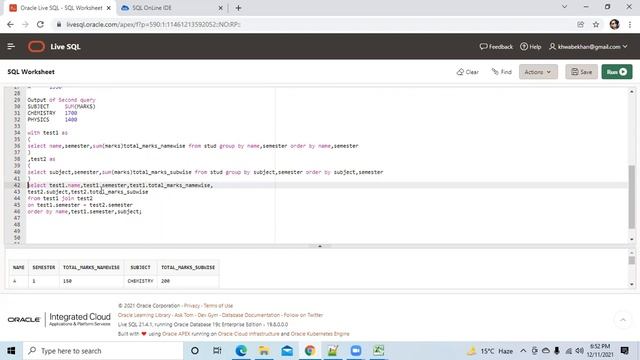Viewport: 640px width, 360px height.
Task: Open Find in the worksheet
Action: click(x=502, y=72)
